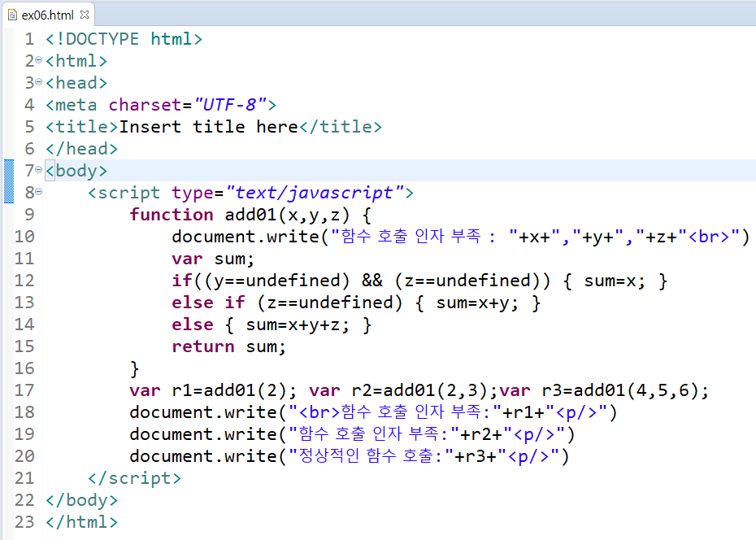Click the "text/javascript" type value
Screen dimensions: 756x540
click(x=315, y=193)
